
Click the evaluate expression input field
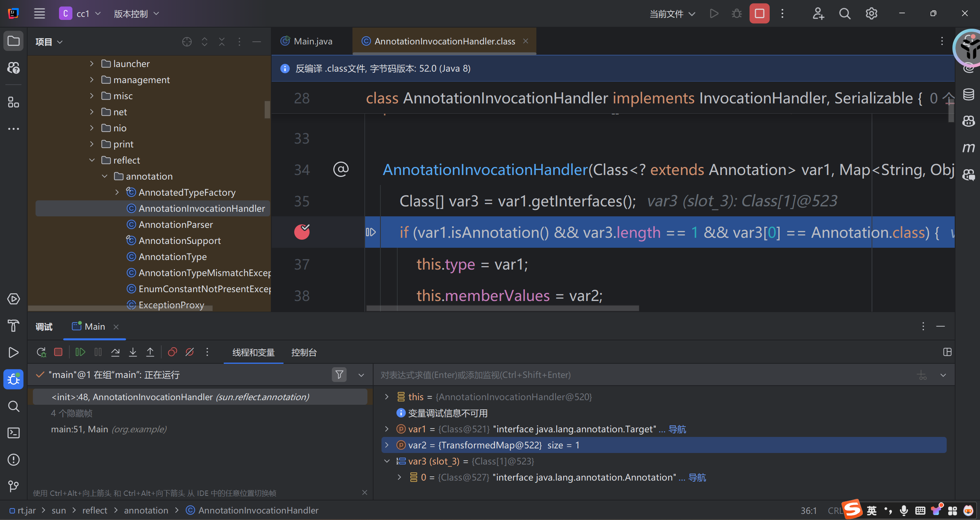[x=644, y=375]
